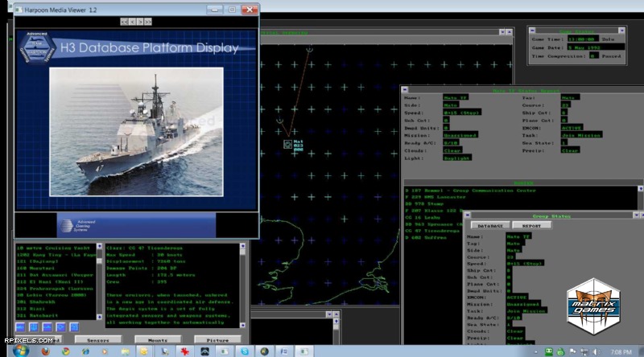644x357 pixels.
Task: Click the Ticonderoga cruiser photo
Action: click(137, 133)
